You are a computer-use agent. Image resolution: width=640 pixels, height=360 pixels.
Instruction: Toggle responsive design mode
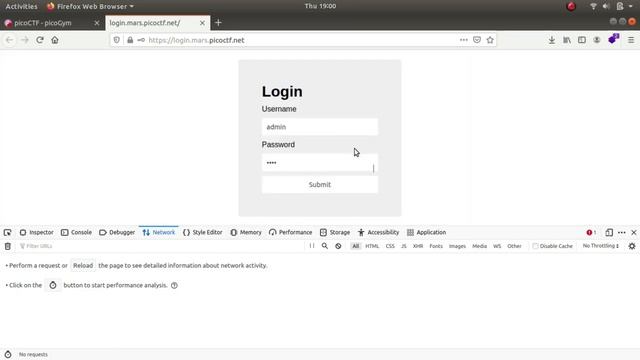click(609, 232)
